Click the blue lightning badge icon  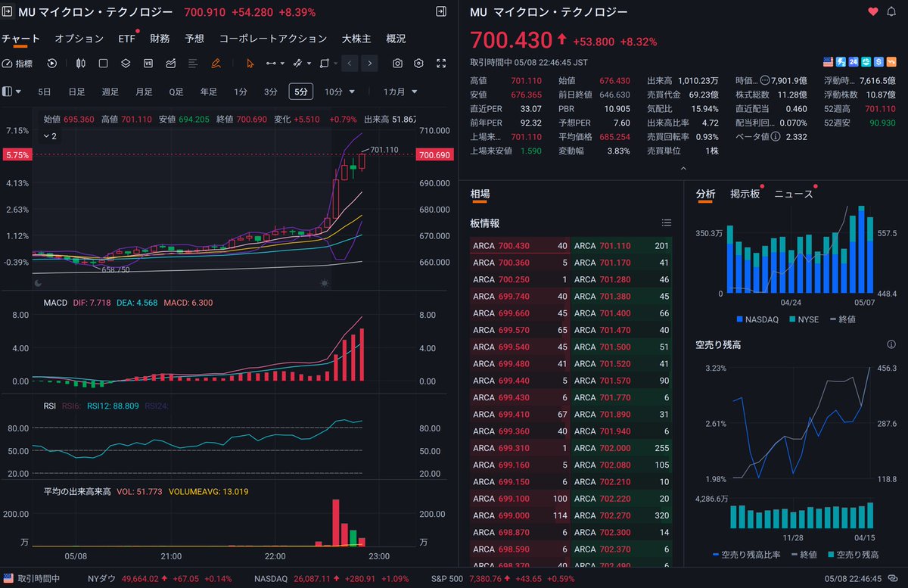[x=841, y=61]
